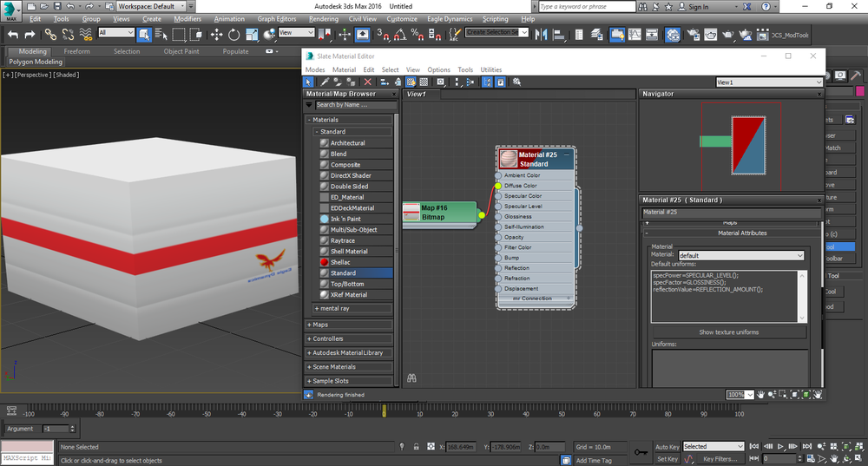Click Show texture uniforms button
The image size is (868, 466).
pos(729,332)
